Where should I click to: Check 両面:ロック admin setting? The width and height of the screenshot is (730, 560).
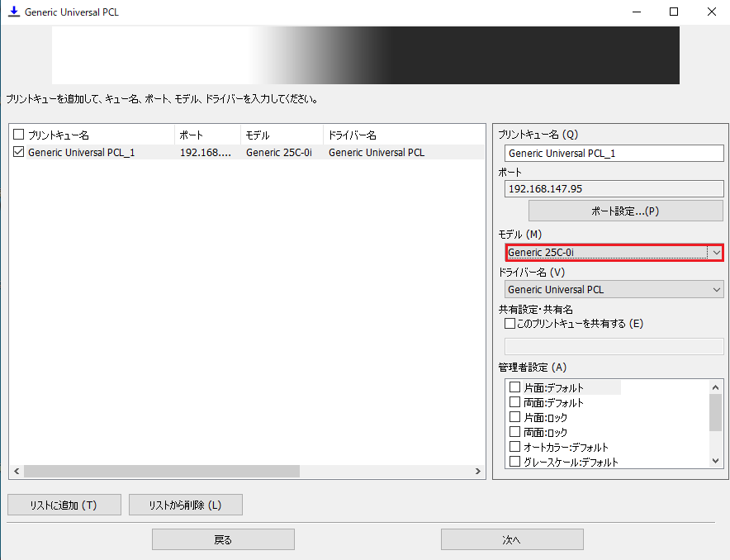515,432
